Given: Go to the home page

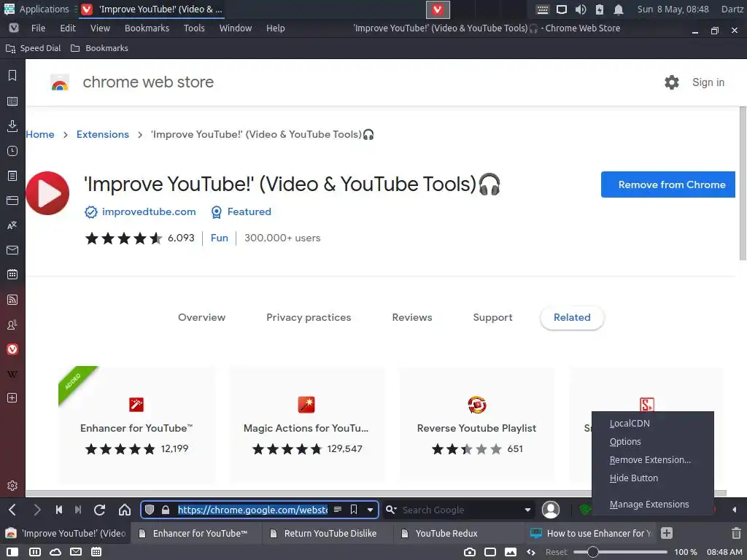Looking at the screenshot, I should click(x=125, y=510).
